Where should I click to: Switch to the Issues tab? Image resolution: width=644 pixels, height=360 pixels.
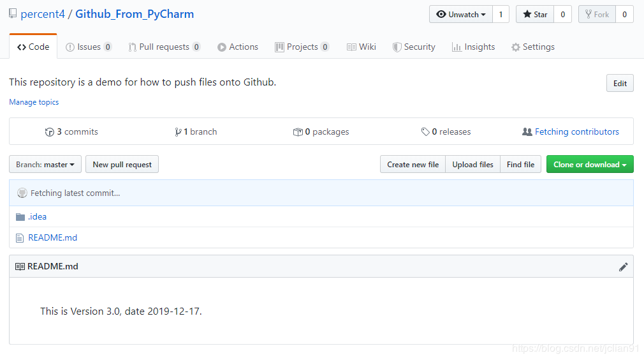(x=89, y=47)
